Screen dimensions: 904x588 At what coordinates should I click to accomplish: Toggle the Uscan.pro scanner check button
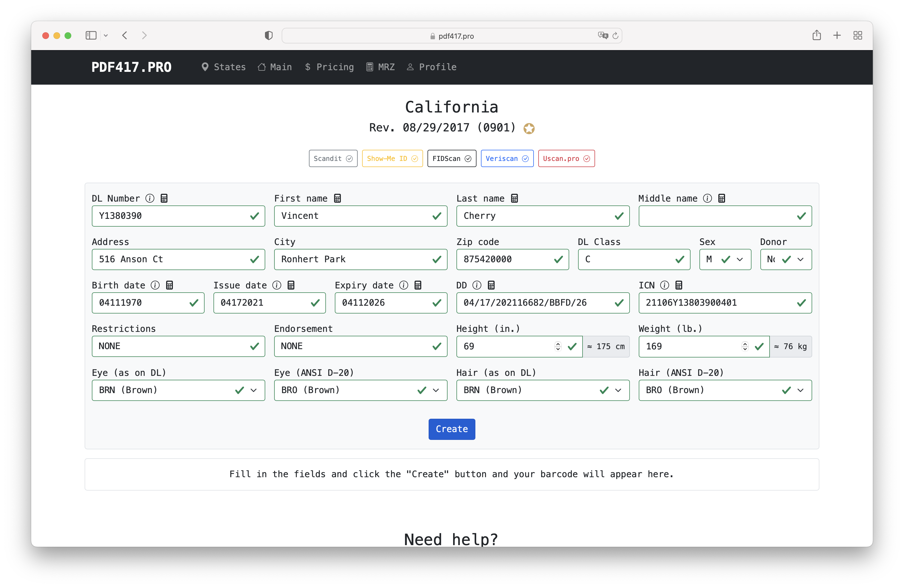566,158
